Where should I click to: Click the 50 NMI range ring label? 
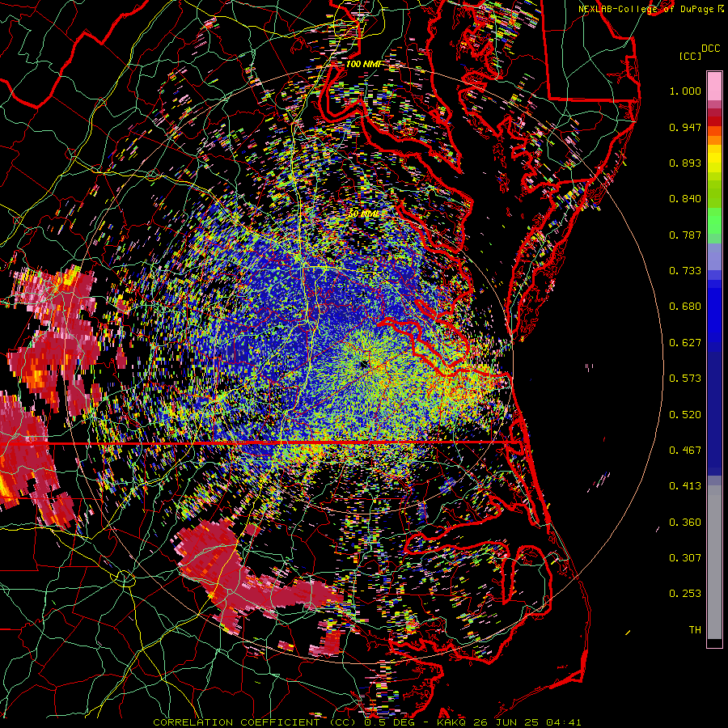click(363, 214)
